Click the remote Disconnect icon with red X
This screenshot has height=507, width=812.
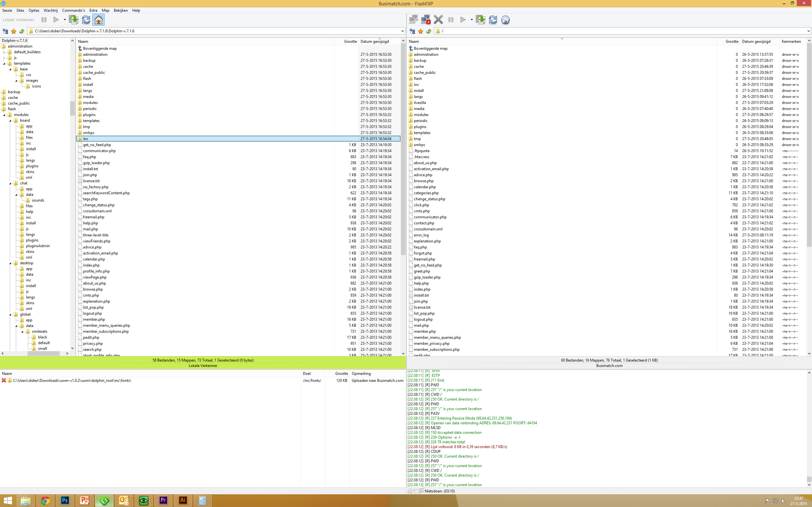pyautogui.click(x=425, y=20)
